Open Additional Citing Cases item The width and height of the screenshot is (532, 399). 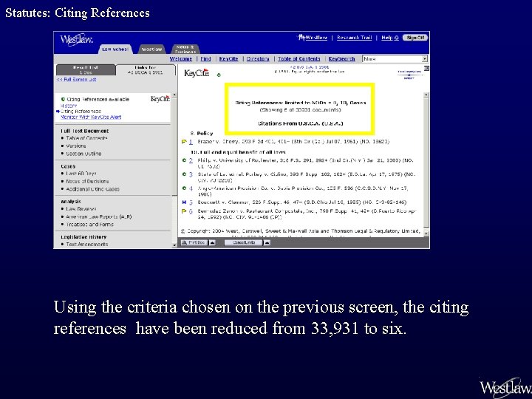point(92,189)
